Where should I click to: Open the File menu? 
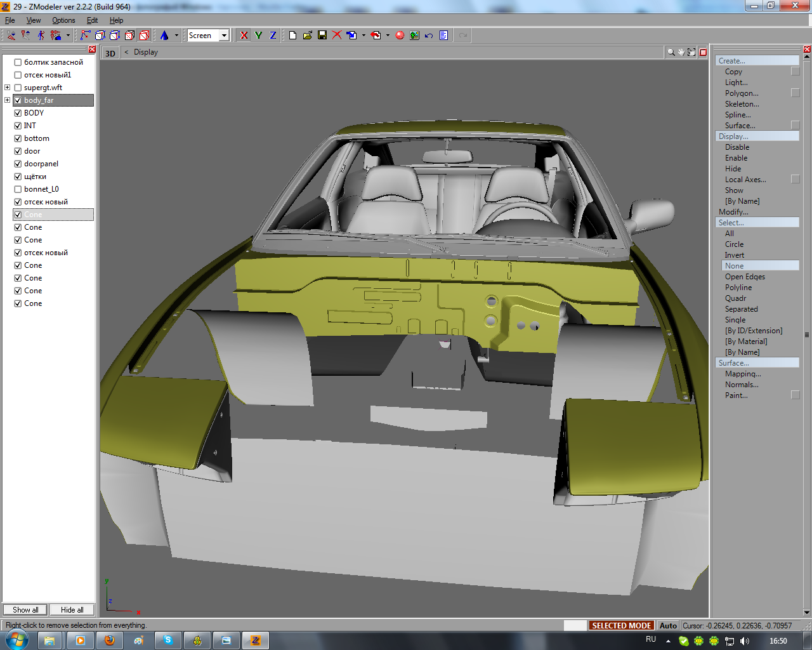pos(10,20)
